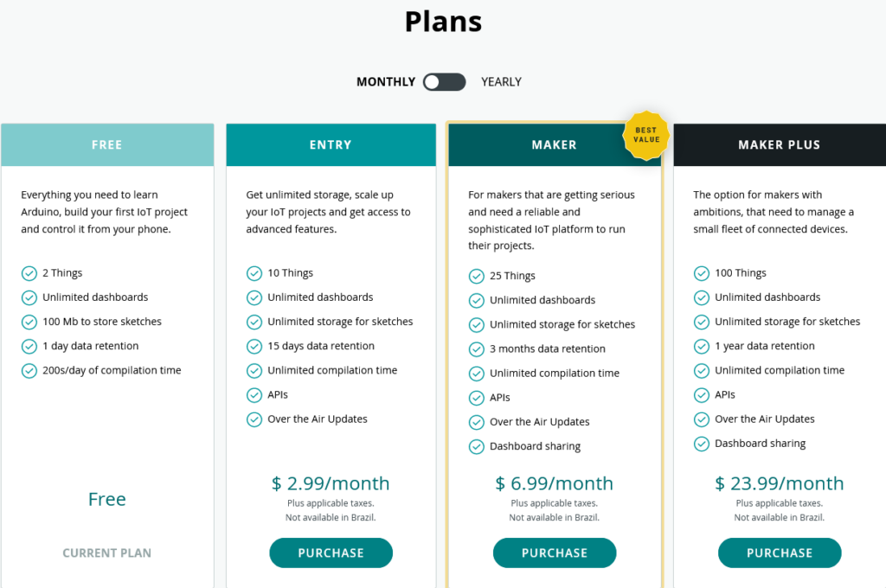This screenshot has width=886, height=588.
Task: Click checkmark by 3 months data retention
Action: (477, 349)
